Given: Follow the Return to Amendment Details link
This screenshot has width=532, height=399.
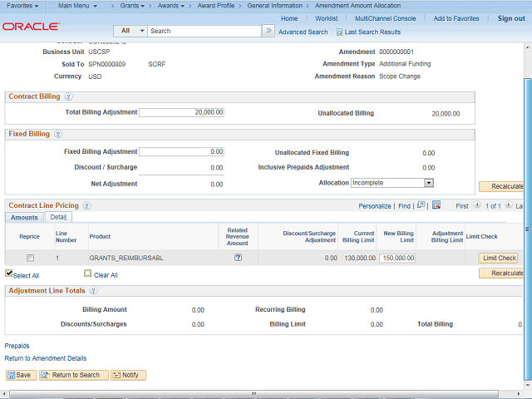Looking at the screenshot, I should [45, 357].
